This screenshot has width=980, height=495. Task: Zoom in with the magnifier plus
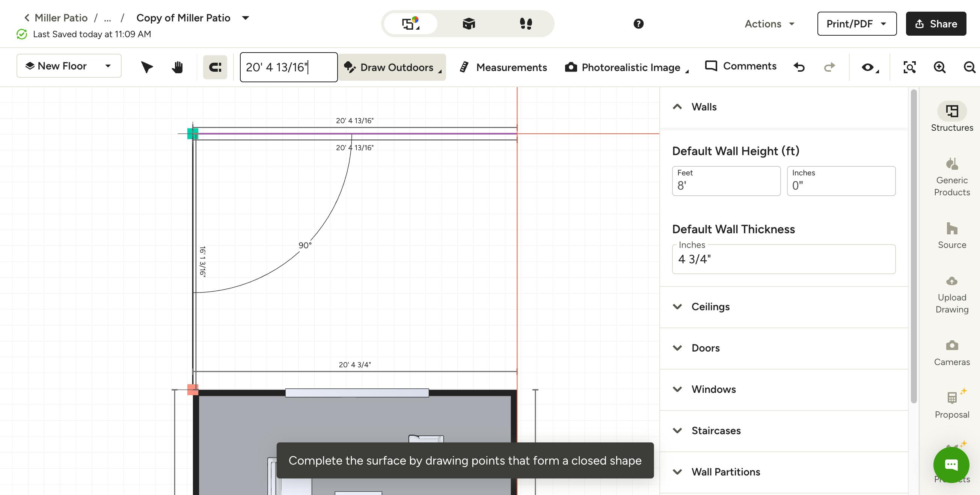coord(940,67)
